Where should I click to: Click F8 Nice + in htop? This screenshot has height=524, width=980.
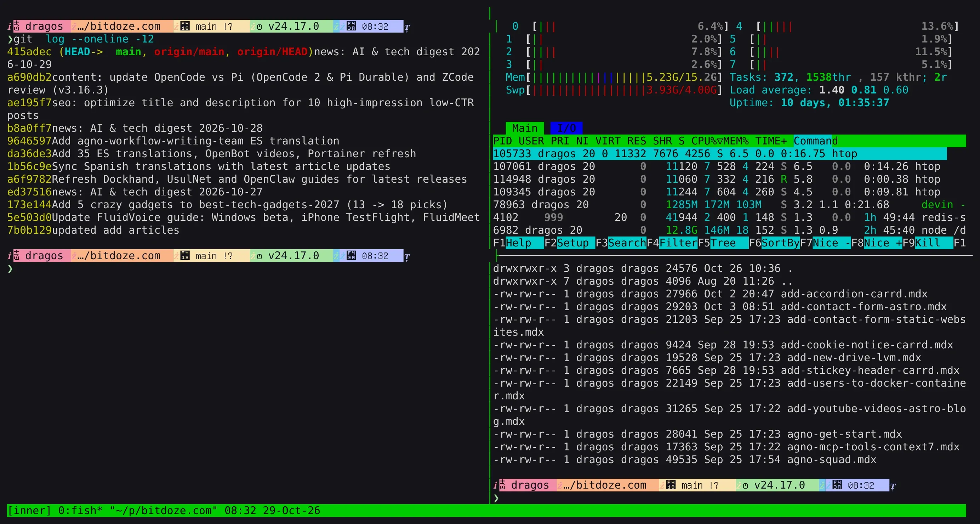pyautogui.click(x=877, y=243)
